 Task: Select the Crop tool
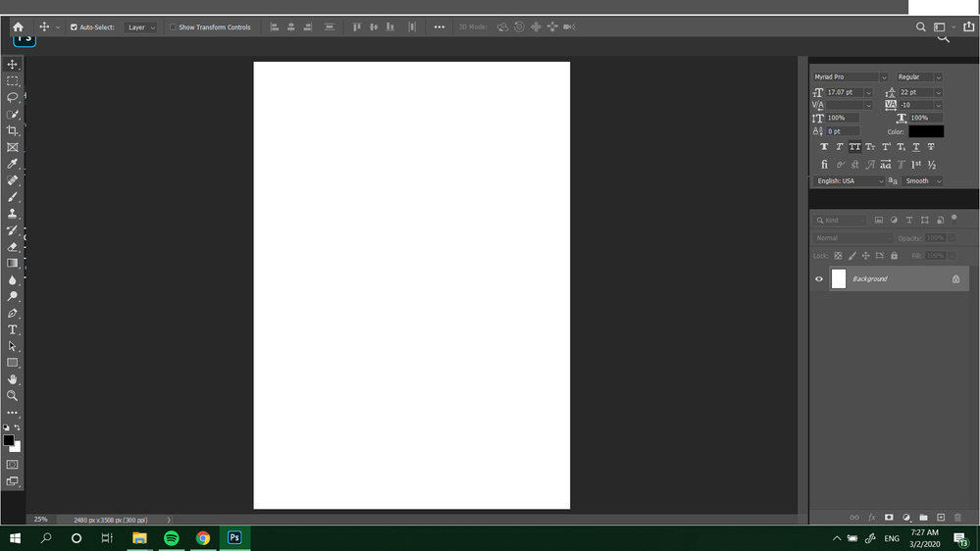pyautogui.click(x=13, y=130)
